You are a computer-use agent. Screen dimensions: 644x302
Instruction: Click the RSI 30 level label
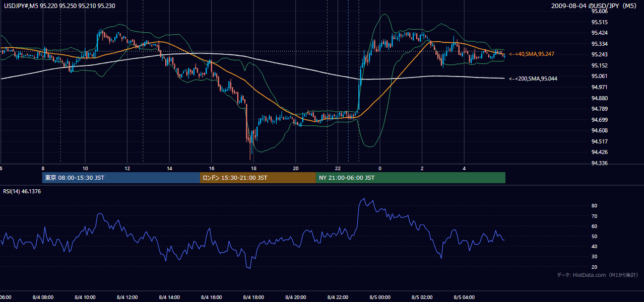[595, 257]
